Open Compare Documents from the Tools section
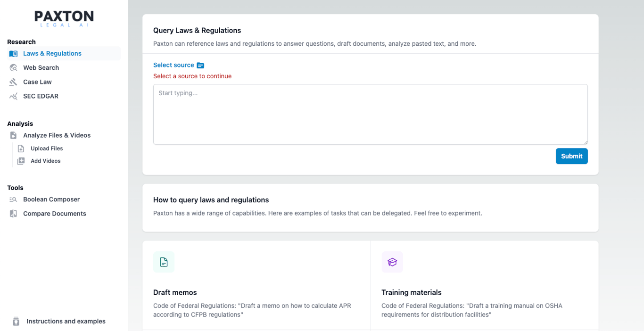This screenshot has width=644, height=331. [55, 213]
